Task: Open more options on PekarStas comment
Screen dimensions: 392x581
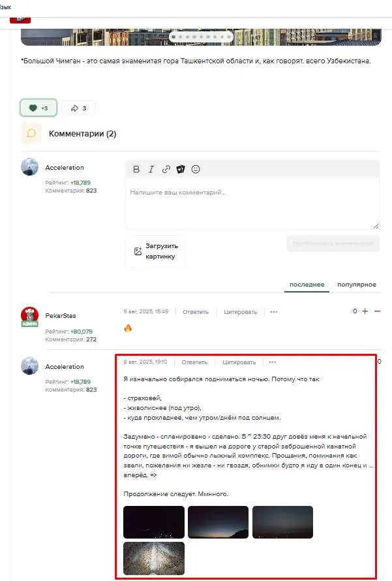Action: pos(273,312)
